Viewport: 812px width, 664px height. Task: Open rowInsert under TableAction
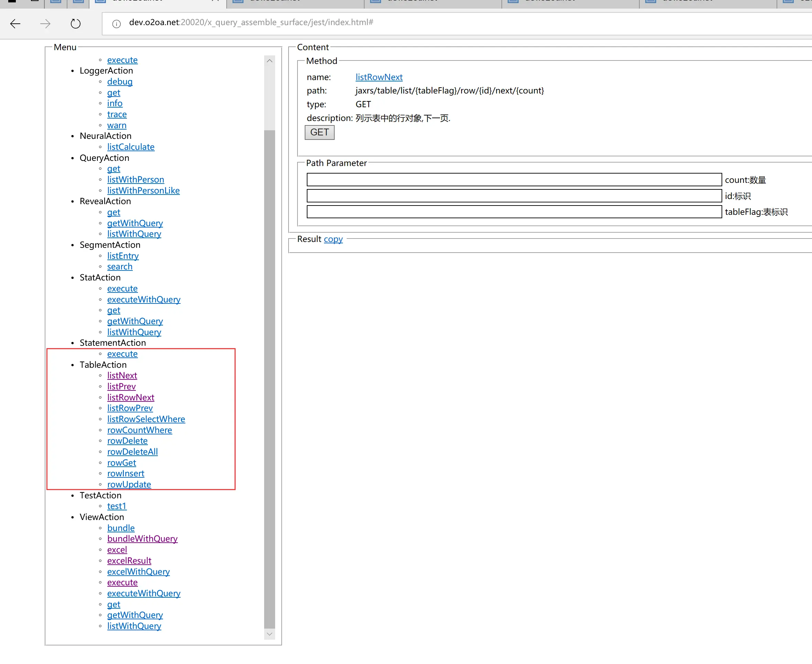126,474
